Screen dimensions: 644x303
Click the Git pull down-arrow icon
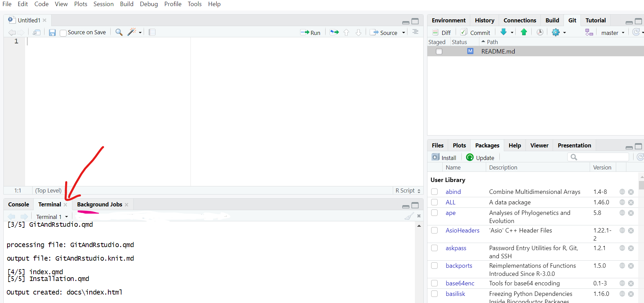click(x=504, y=32)
